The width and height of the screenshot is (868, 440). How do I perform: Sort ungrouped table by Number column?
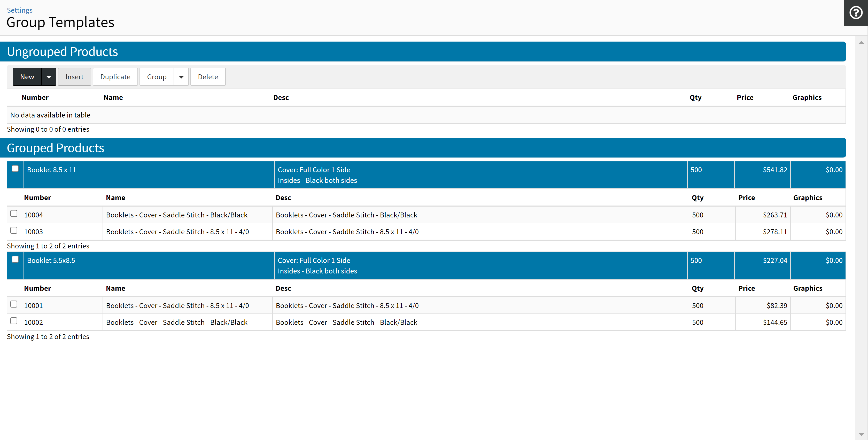point(35,97)
